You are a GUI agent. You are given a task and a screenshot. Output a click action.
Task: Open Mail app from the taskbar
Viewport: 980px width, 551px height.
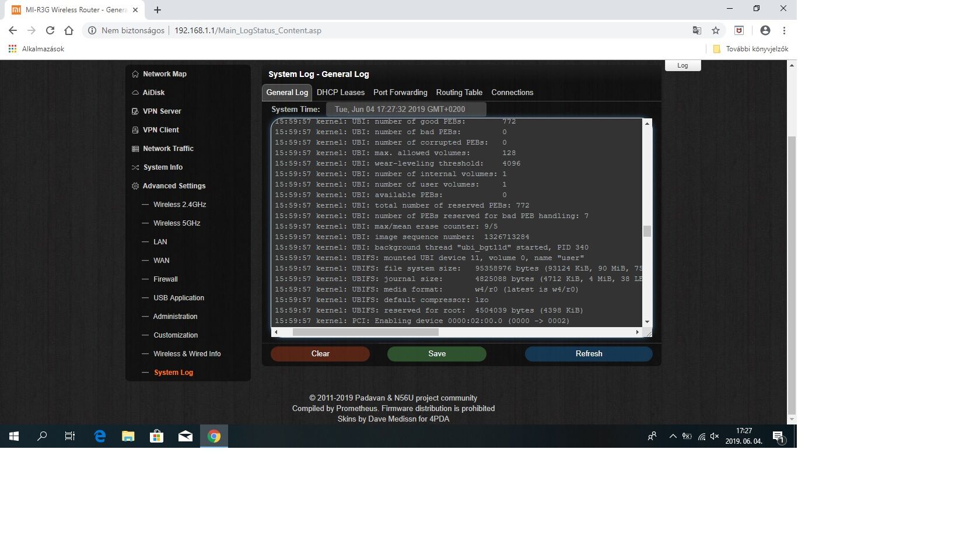point(185,436)
